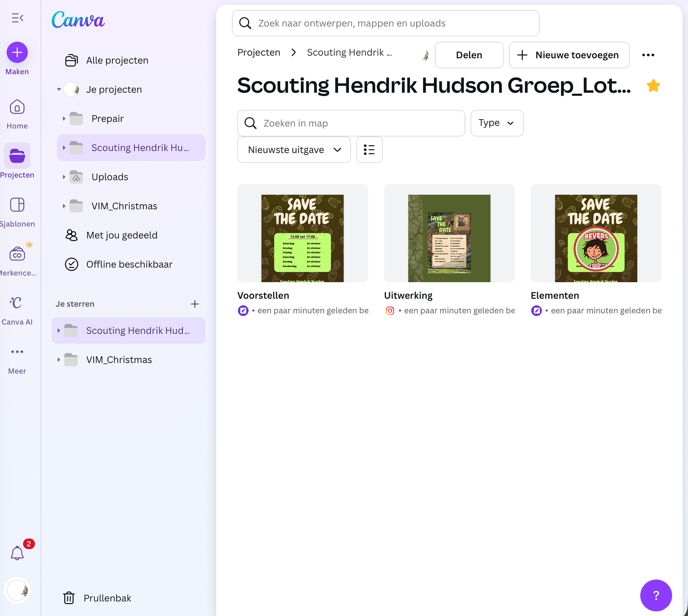The height and width of the screenshot is (616, 688).
Task: Click Nieuwe toevoegen button
Action: click(x=569, y=55)
